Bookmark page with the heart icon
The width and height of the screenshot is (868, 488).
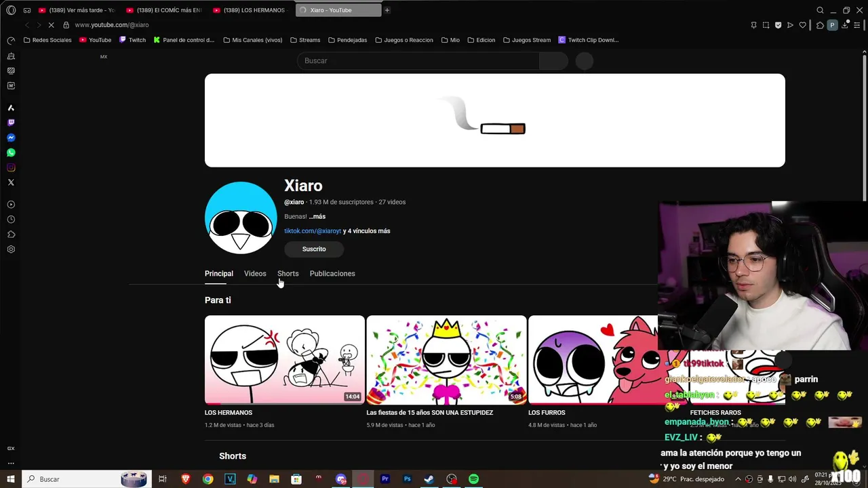(802, 25)
